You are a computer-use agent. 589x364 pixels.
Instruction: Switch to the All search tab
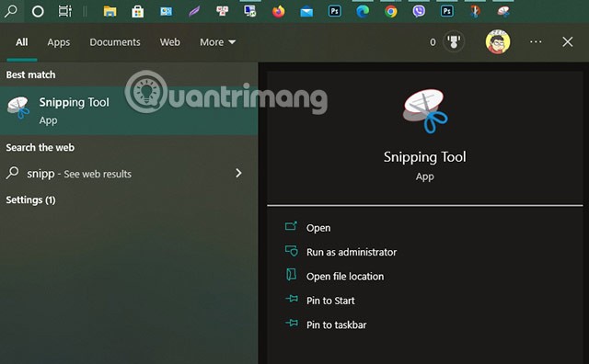(22, 42)
